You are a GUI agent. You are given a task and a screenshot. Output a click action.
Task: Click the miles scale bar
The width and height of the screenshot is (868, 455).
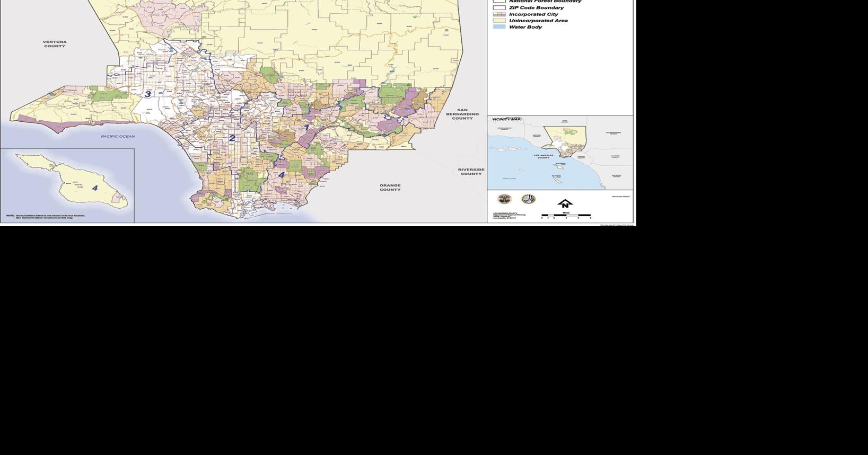566,216
